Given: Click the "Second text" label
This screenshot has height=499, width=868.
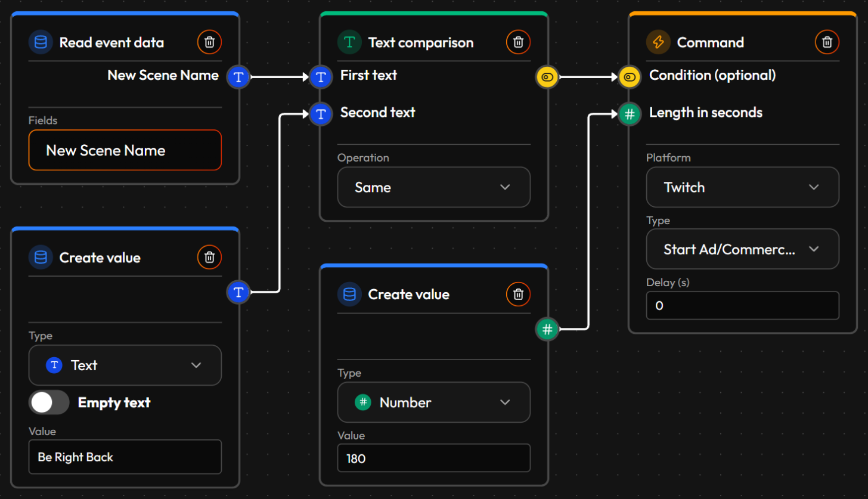Looking at the screenshot, I should (x=378, y=112).
